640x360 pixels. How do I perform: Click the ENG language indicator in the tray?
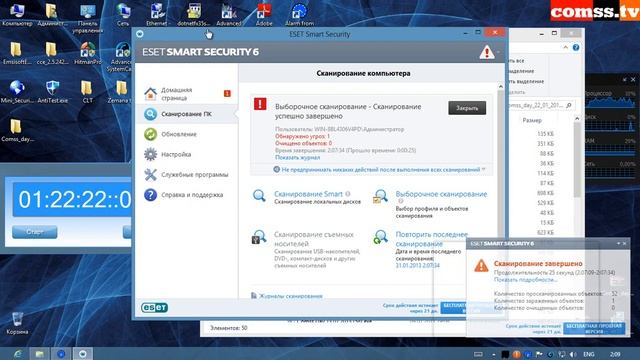589,354
